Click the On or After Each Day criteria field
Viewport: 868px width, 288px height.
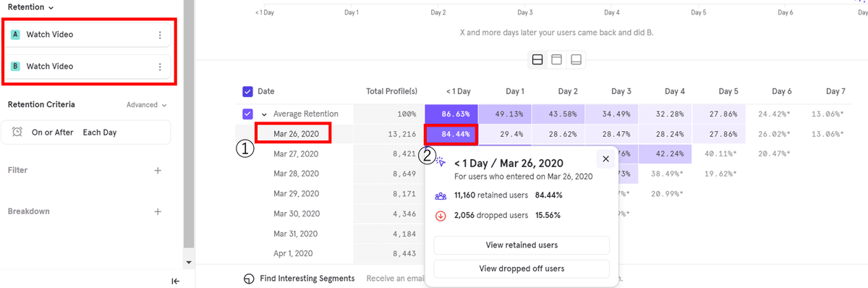coord(89,132)
